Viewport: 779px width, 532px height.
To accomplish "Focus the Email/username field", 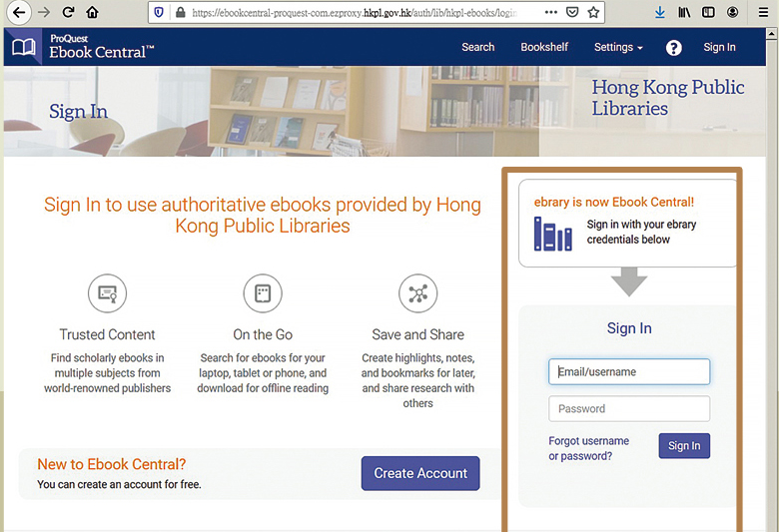I will [x=629, y=371].
